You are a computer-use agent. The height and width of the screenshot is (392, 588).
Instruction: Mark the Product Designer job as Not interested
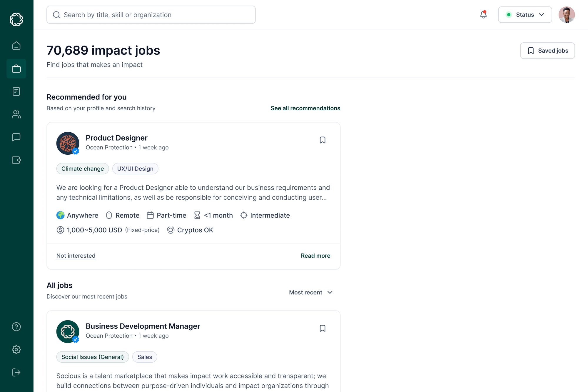76,256
